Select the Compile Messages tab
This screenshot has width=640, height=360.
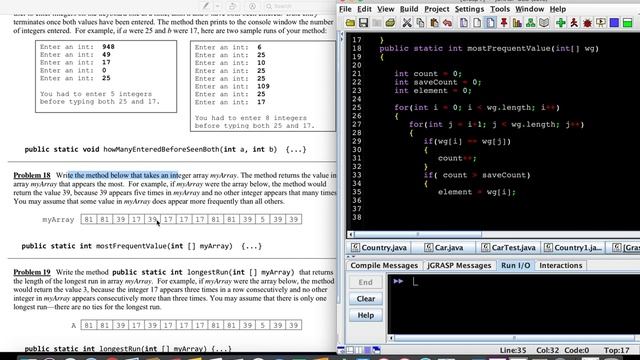(384, 265)
